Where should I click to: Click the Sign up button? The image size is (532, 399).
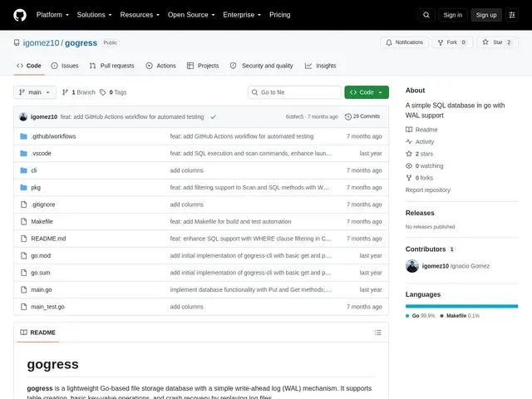tap(485, 15)
